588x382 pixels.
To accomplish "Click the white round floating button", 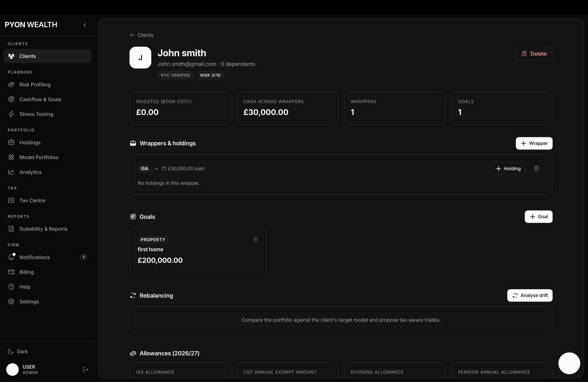I will point(569,363).
